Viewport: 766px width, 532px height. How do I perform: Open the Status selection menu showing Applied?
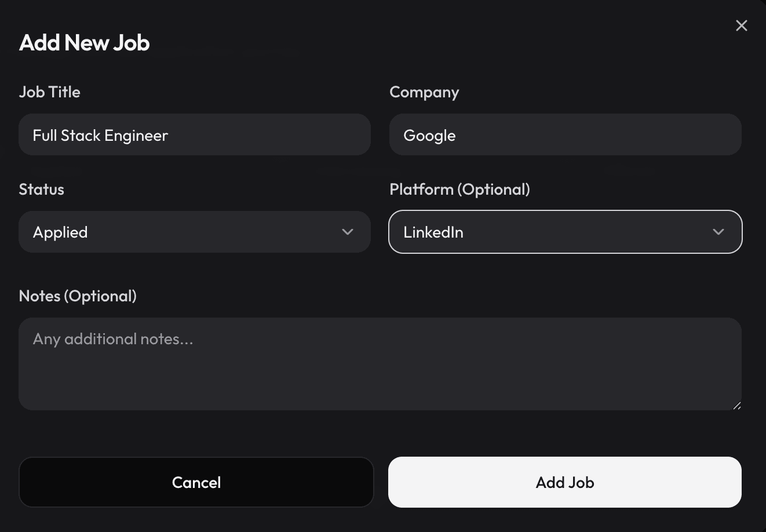coord(195,232)
